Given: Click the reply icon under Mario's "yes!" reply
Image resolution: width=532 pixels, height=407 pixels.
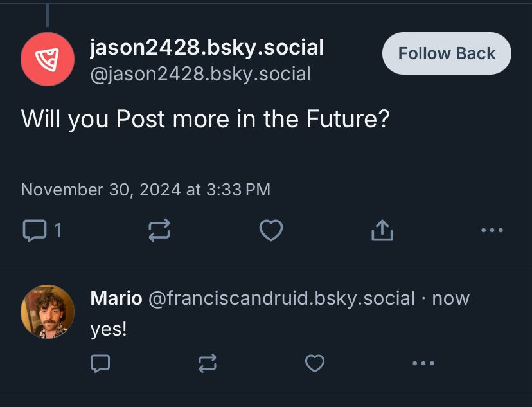Looking at the screenshot, I should (100, 363).
